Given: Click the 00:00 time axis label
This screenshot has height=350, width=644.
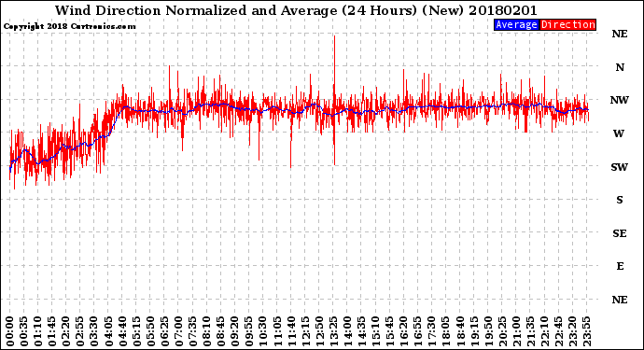Looking at the screenshot, I should (x=10, y=331).
